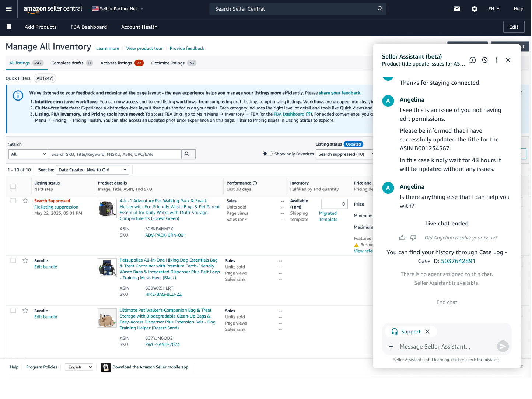532x399 pixels.
Task: Check the select-all listings checkbox
Action: point(13,186)
